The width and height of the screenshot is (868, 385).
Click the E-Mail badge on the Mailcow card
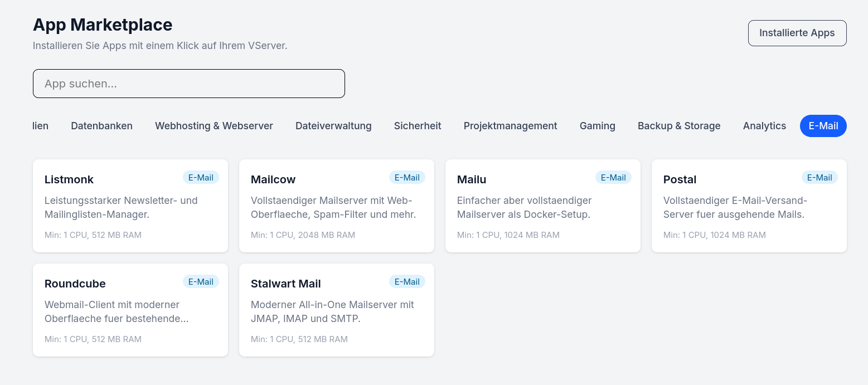pyautogui.click(x=407, y=177)
